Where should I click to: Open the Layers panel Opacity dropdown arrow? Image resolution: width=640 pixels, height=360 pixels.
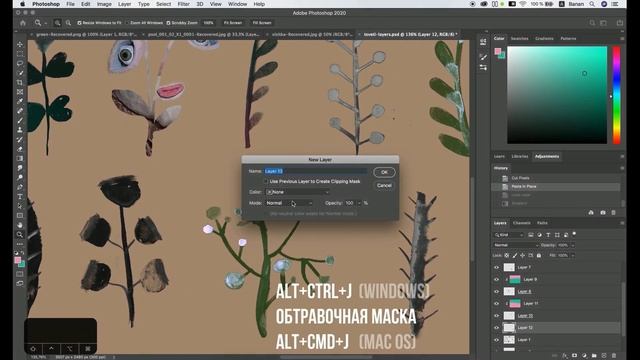click(x=573, y=245)
